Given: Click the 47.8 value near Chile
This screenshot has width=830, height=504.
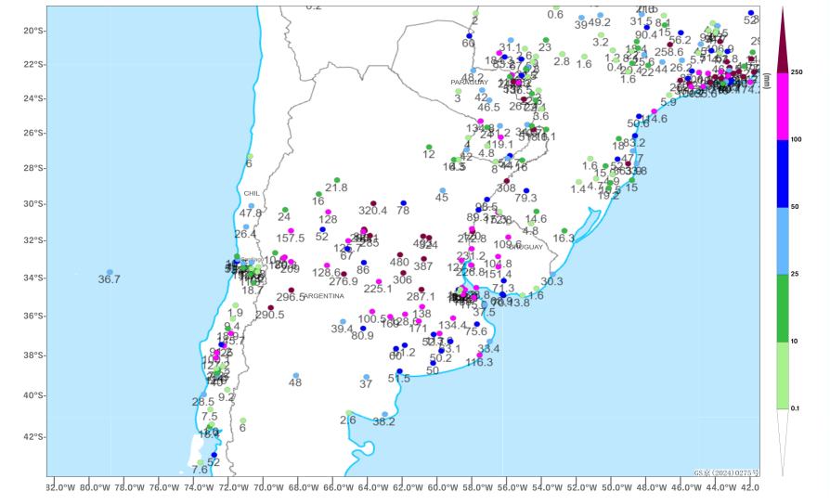Looking at the screenshot, I should point(251,213).
